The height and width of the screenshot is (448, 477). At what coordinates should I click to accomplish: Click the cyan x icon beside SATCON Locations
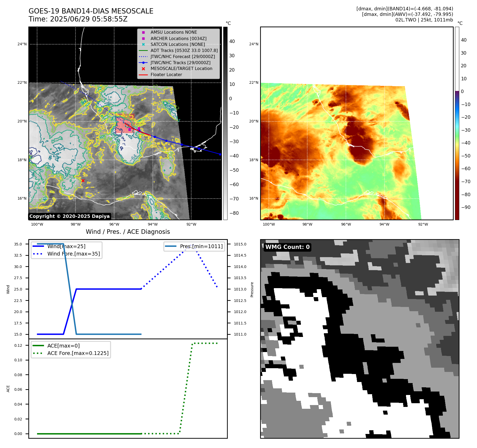(143, 45)
